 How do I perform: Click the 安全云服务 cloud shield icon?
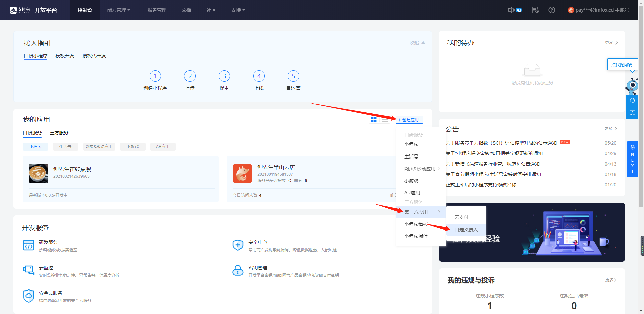click(29, 296)
